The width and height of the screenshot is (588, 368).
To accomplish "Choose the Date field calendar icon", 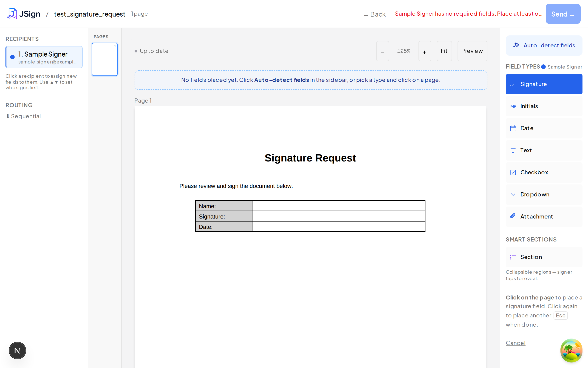I will (513, 128).
